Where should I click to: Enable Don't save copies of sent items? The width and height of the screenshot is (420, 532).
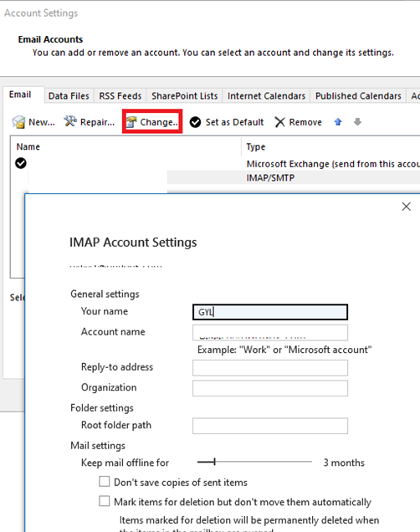tap(104, 482)
